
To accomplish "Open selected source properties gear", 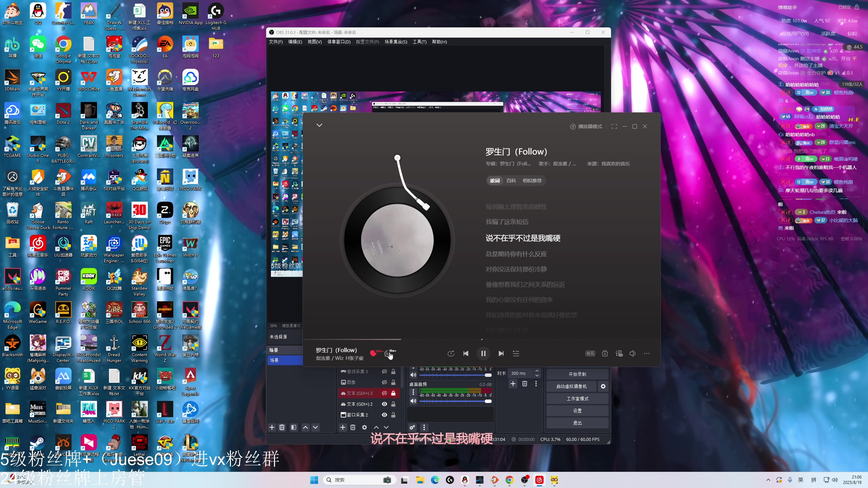I will coord(364,427).
